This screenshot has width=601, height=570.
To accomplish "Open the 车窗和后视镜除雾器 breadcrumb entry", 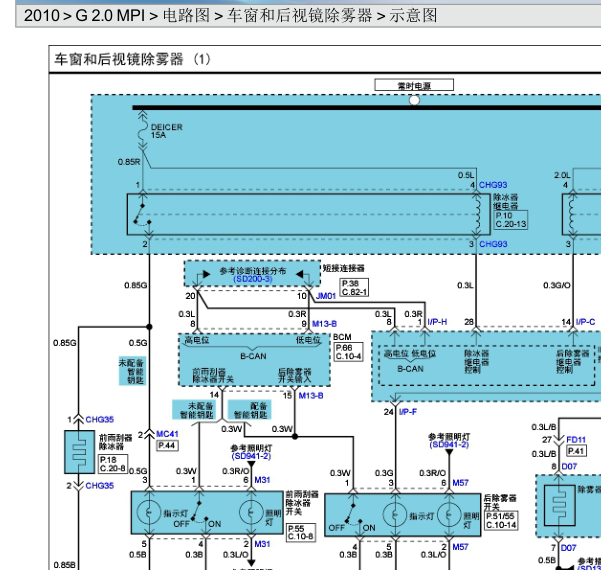I will (x=299, y=16).
